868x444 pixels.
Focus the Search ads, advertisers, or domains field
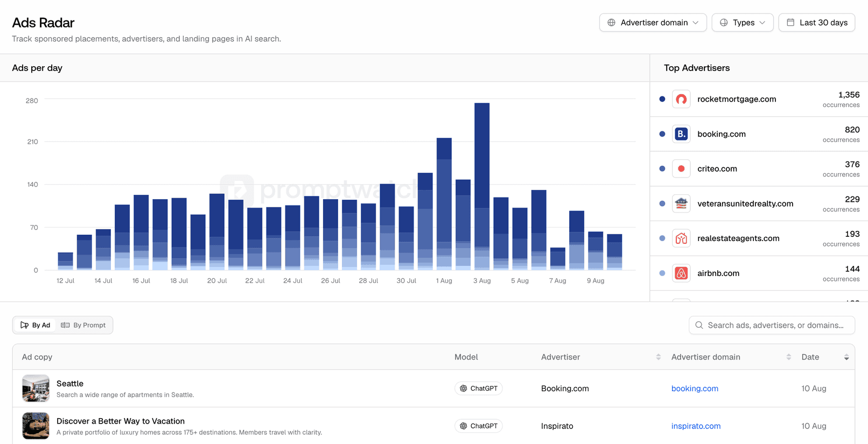772,325
